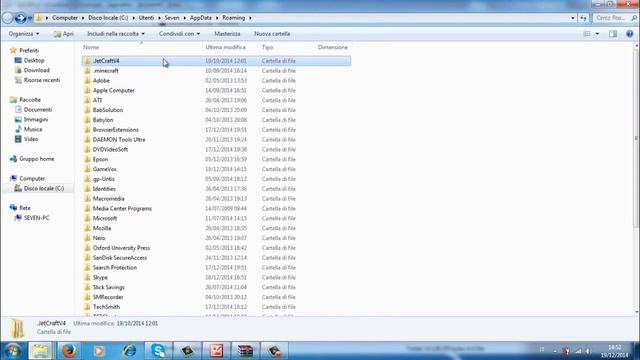Open Includi nella raccolta dropdown
This screenshot has height=360, width=640.
click(116, 34)
